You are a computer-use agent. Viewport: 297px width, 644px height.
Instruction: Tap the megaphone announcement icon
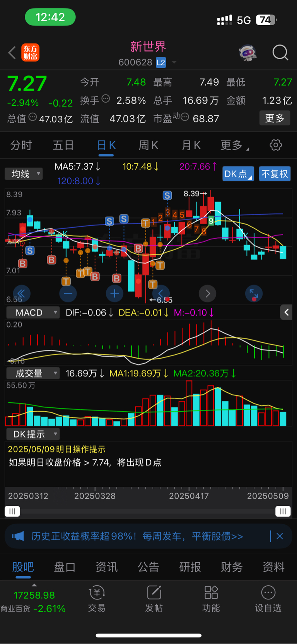click(x=18, y=536)
